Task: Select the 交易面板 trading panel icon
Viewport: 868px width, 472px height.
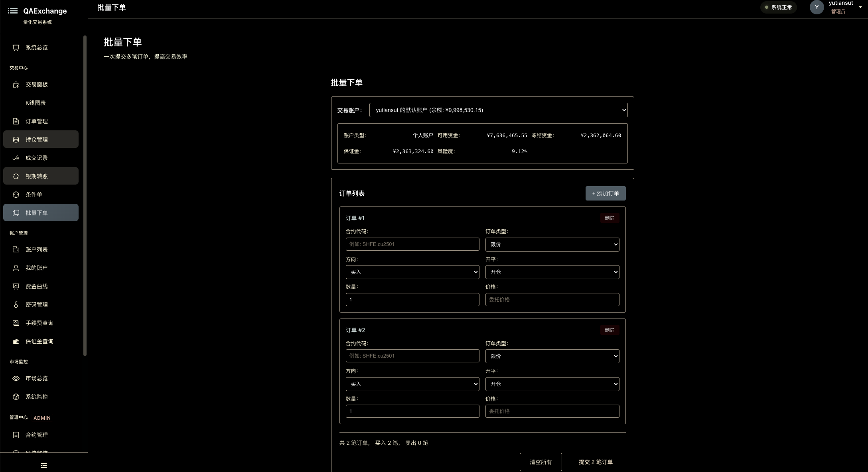Action: (16, 85)
